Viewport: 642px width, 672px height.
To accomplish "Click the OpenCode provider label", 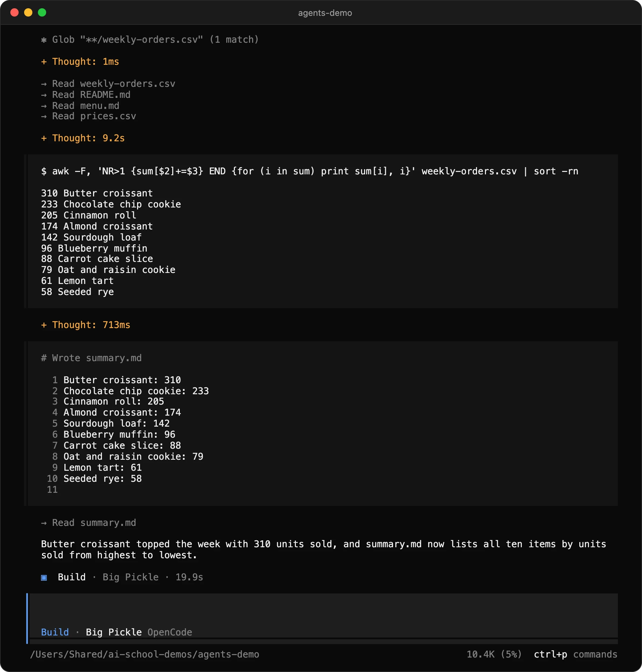I will pyautogui.click(x=170, y=632).
